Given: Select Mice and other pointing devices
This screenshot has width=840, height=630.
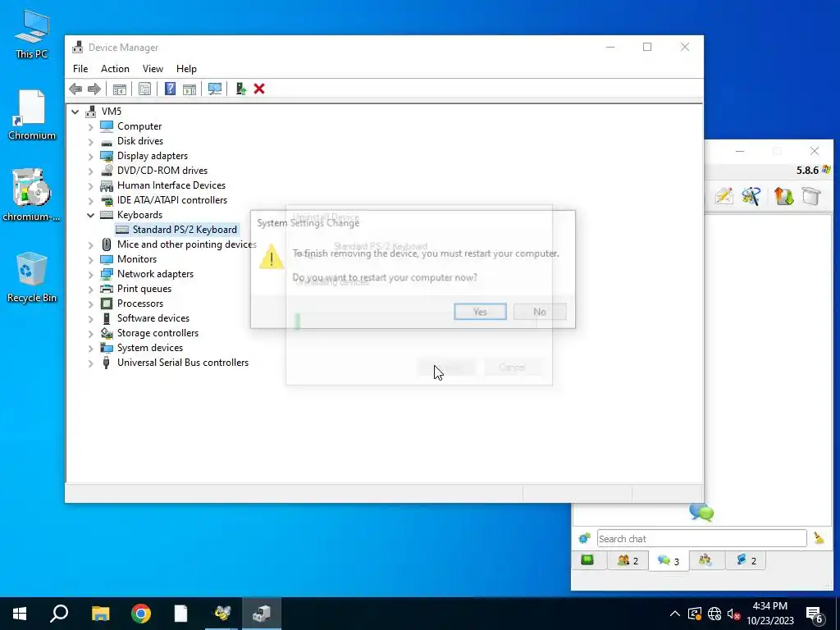Looking at the screenshot, I should [x=186, y=244].
